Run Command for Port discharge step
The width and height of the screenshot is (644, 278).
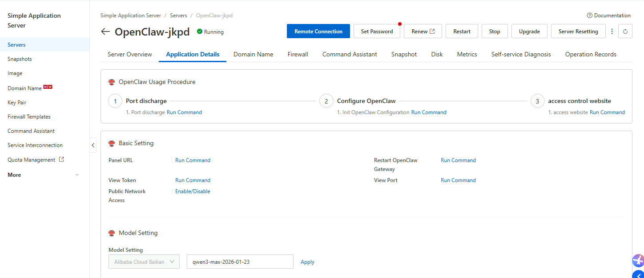pyautogui.click(x=184, y=112)
